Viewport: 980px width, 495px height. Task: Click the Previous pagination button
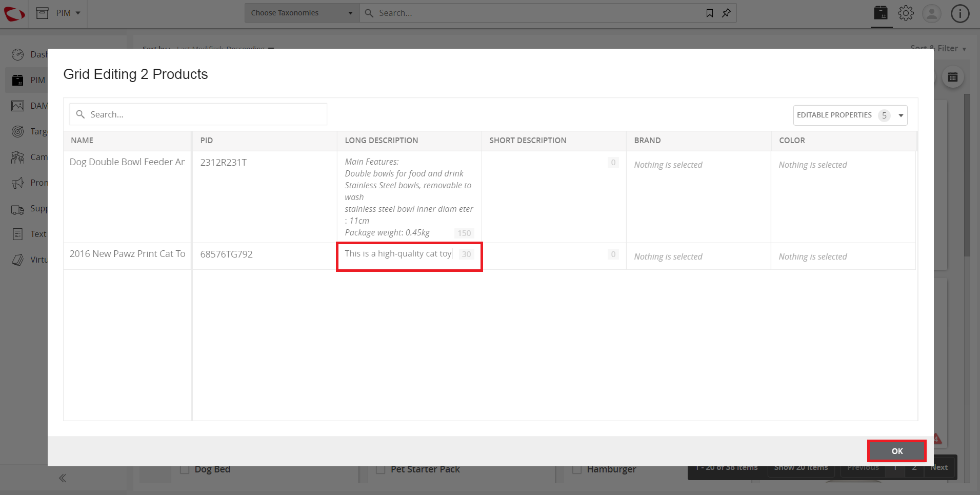tap(863, 467)
